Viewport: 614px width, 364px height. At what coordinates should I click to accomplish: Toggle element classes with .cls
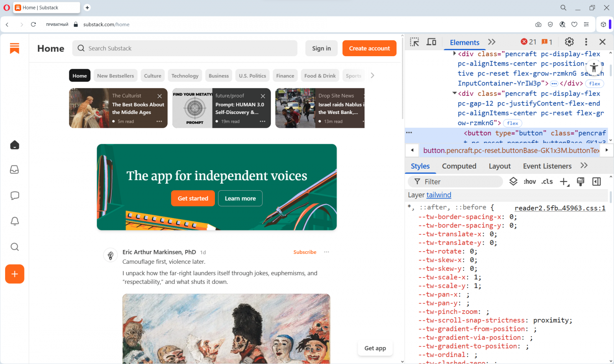pyautogui.click(x=547, y=181)
